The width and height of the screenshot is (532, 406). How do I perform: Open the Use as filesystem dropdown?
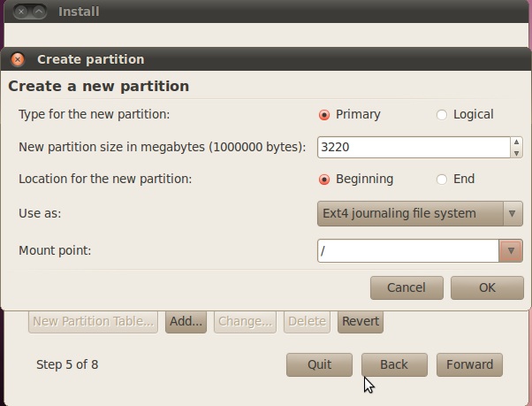[420, 213]
